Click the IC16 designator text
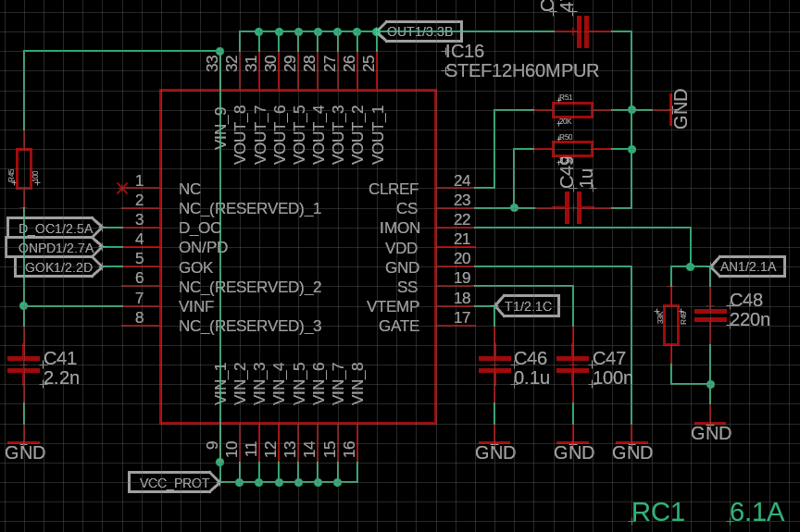Screen dimensions: 800x532 point(464,51)
